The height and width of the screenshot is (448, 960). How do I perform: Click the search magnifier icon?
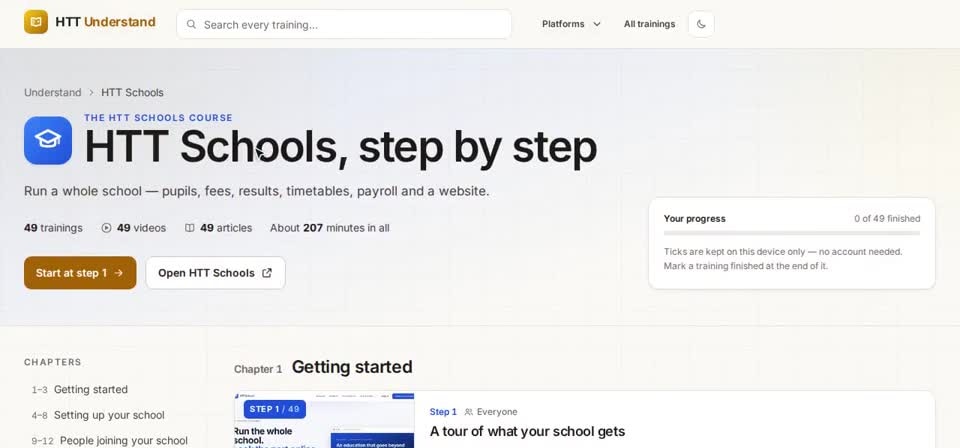coord(191,24)
